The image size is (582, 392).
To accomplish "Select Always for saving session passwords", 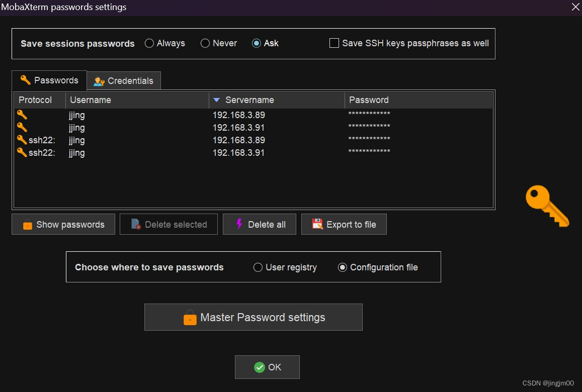I will (x=149, y=43).
